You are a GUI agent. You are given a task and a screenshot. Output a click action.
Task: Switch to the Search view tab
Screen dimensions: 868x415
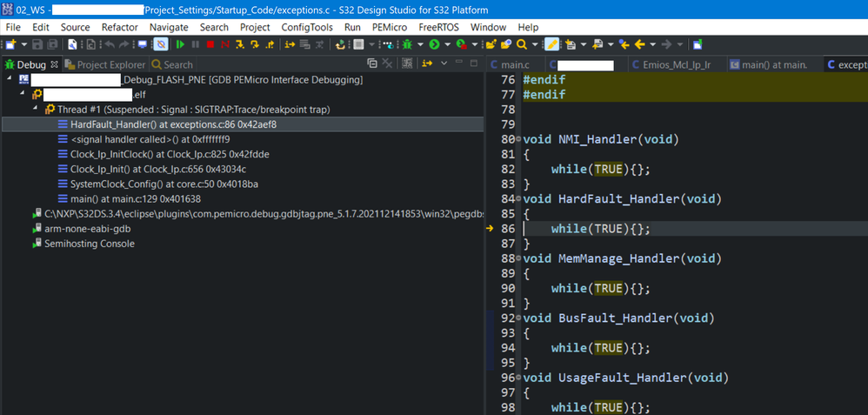coord(172,65)
